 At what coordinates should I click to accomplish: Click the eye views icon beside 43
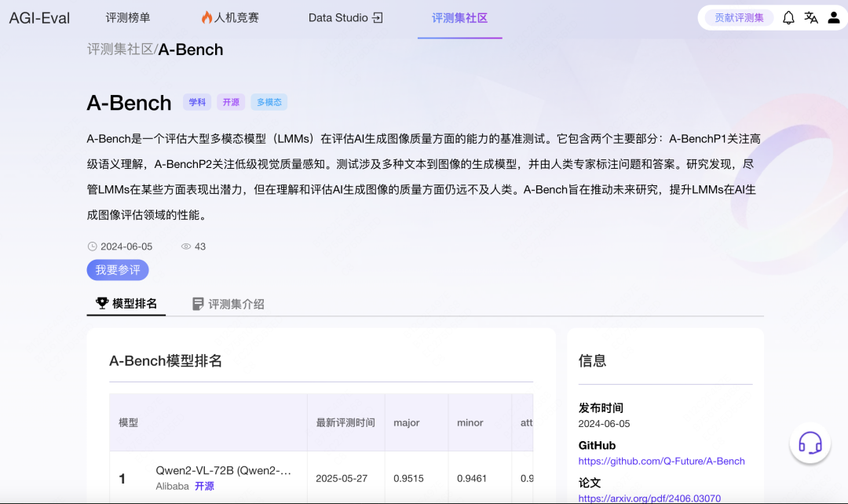tap(186, 247)
